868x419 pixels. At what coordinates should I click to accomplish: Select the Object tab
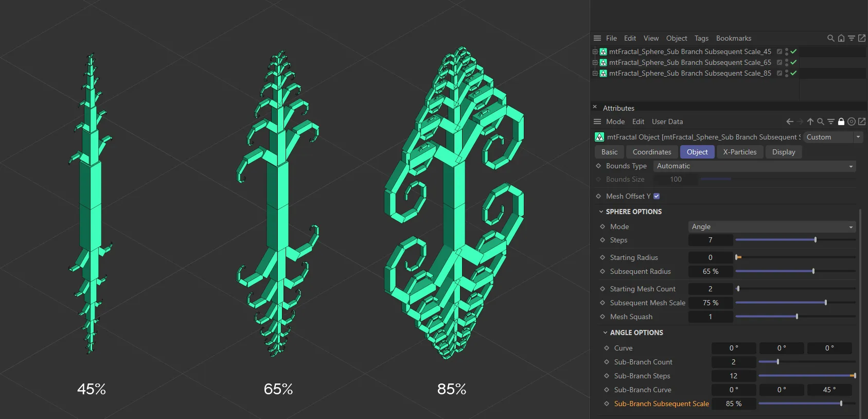click(697, 152)
